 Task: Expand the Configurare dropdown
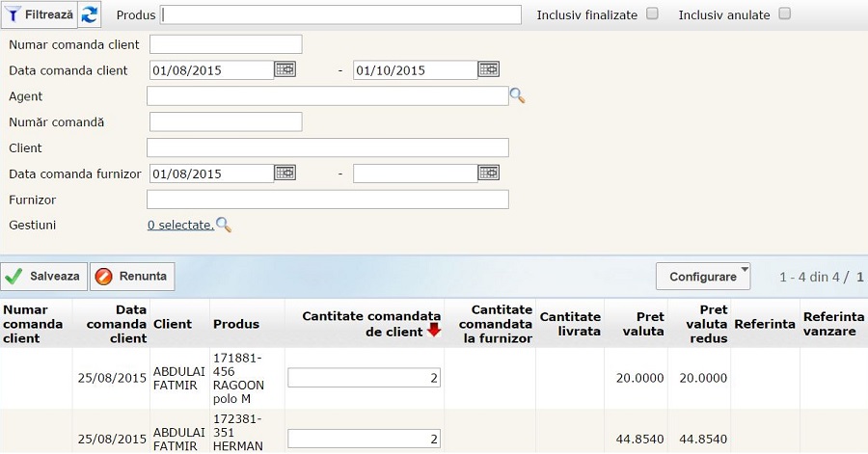point(703,277)
